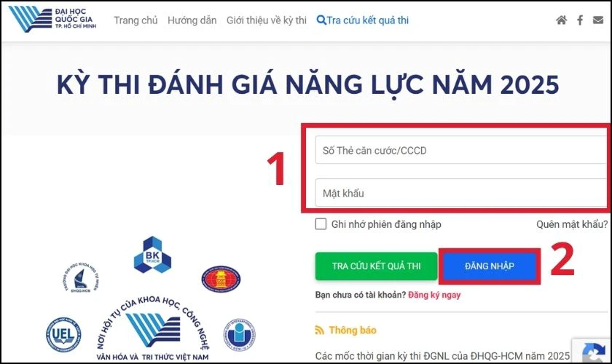This screenshot has width=612, height=364.
Task: Click the reCAPTCHA badge icon
Action: [593, 352]
